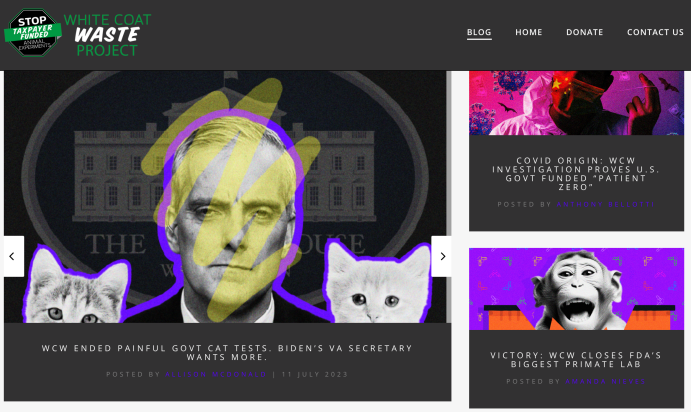Viewport: 691px width, 412px height.
Task: Click the Stop Taxpayer Funded Experiments badge logo
Action: (33, 33)
